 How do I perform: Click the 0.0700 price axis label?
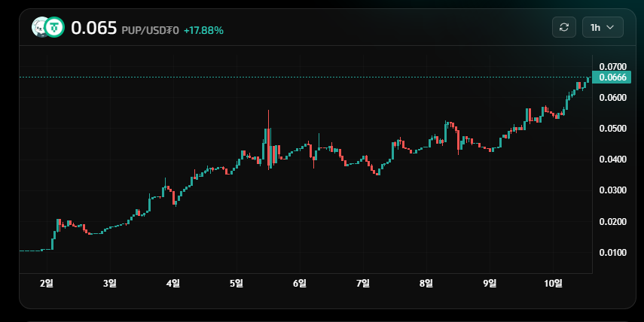[613, 66]
